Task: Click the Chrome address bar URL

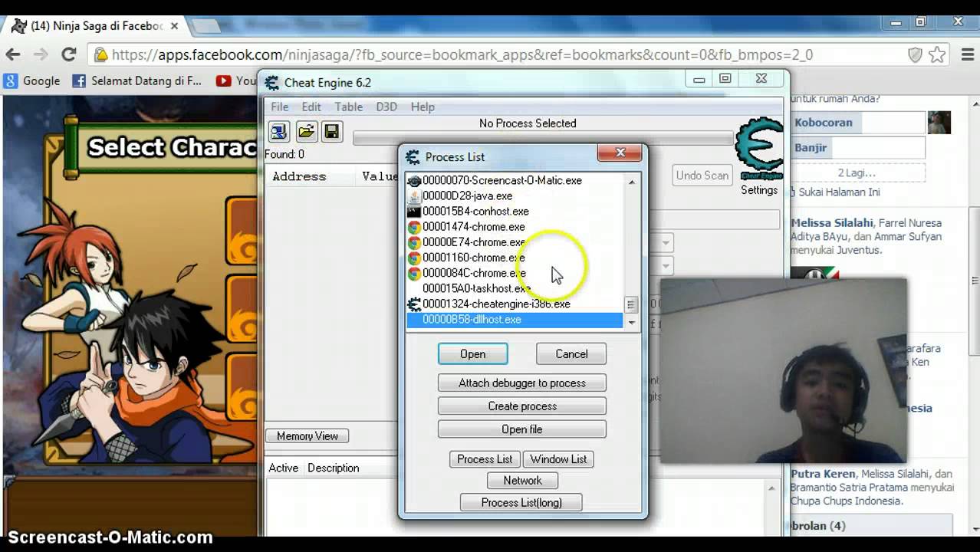Action: tap(462, 54)
